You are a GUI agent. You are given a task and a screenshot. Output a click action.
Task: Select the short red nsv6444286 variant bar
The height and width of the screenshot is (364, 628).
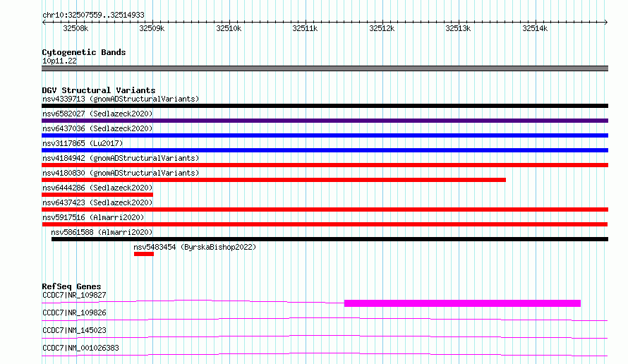point(97,195)
